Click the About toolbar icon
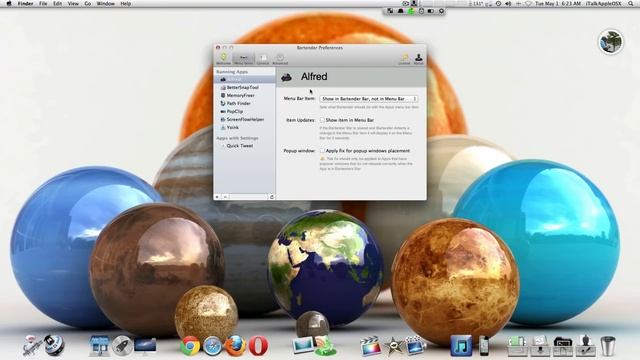The width and height of the screenshot is (640, 360). pyautogui.click(x=418, y=59)
